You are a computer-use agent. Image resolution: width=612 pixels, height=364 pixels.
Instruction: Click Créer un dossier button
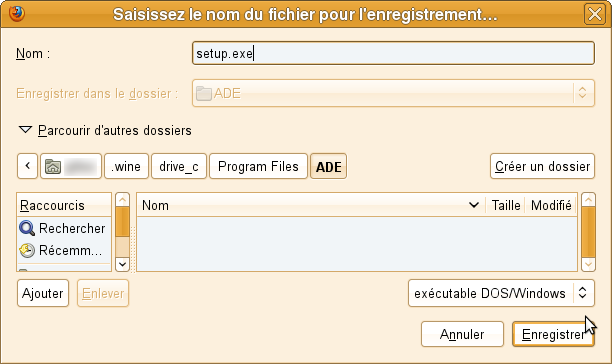coord(542,166)
